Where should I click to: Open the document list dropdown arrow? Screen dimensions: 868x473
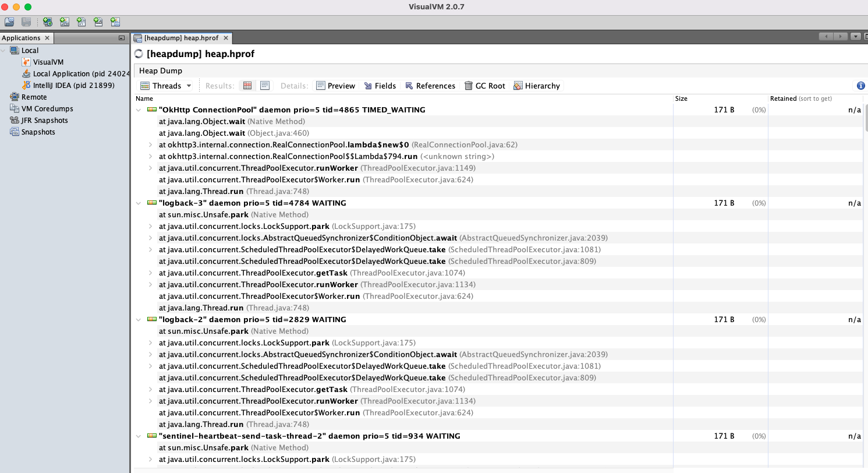[x=855, y=36]
